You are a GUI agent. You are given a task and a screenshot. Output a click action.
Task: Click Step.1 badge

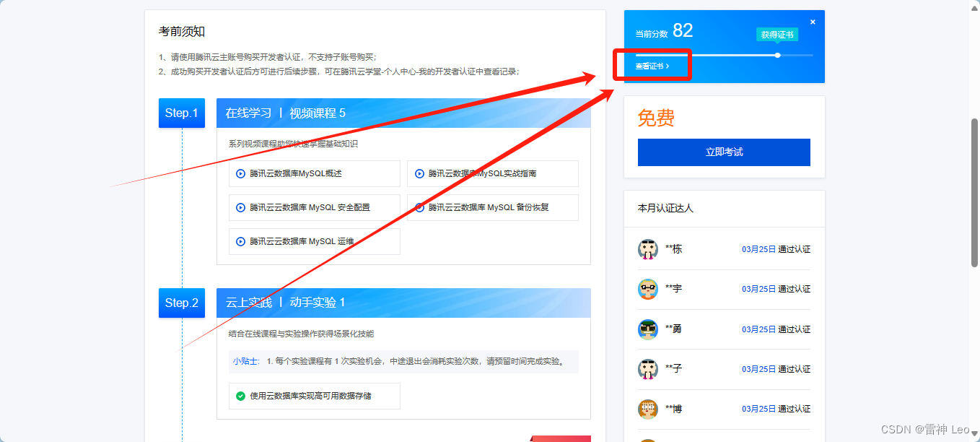pyautogui.click(x=182, y=113)
